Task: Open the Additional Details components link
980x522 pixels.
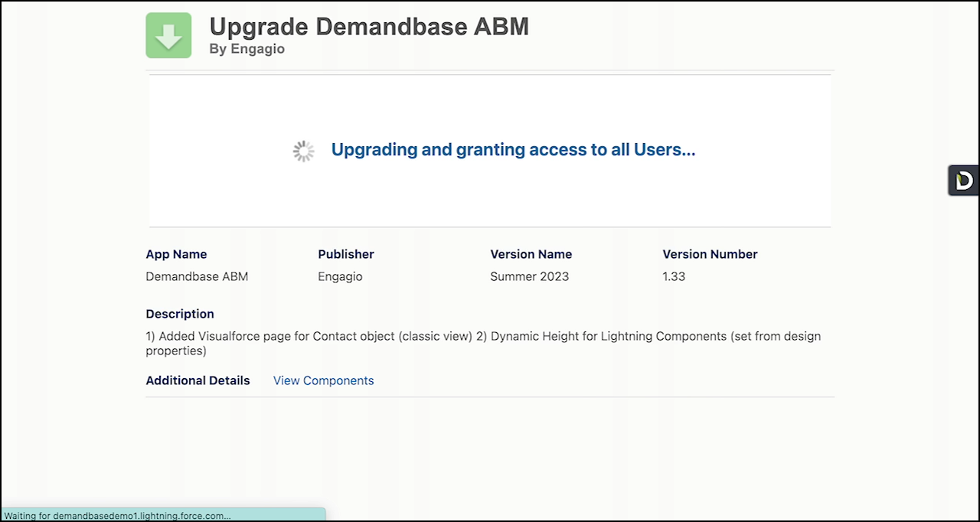Action: click(x=323, y=380)
